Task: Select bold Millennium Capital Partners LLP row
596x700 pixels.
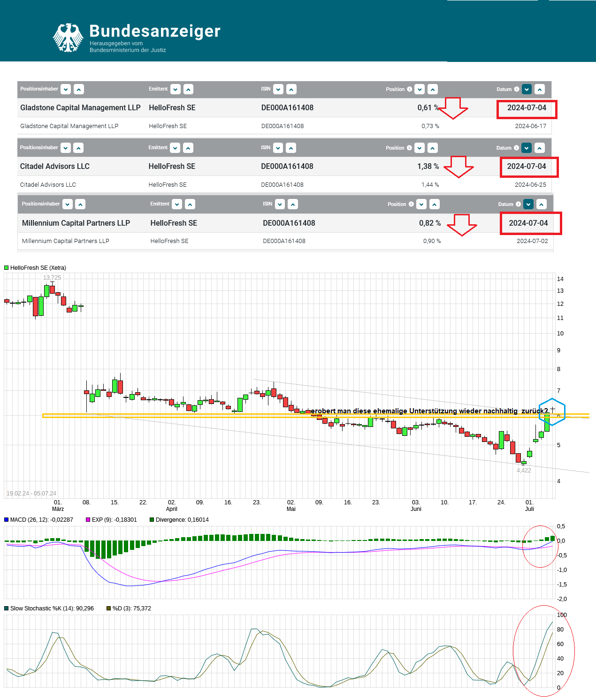Action: click(286, 223)
